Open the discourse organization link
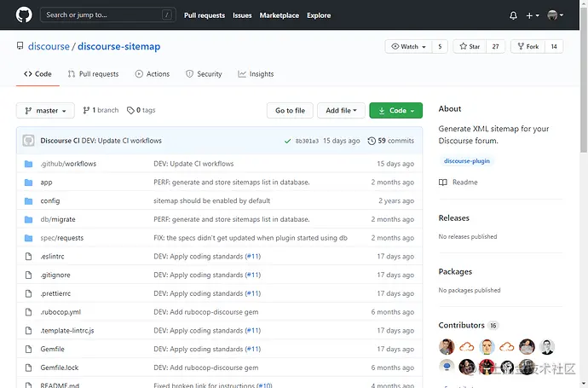588x388 pixels. coord(49,46)
